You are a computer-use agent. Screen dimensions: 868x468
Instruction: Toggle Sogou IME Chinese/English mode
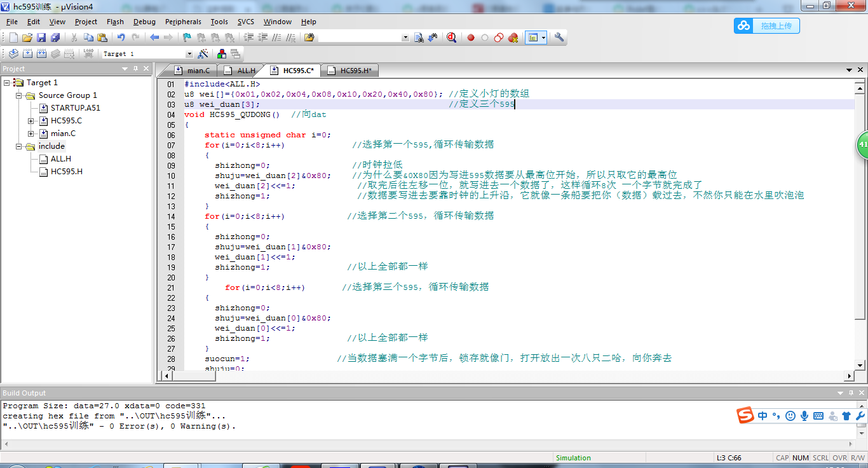(763, 416)
